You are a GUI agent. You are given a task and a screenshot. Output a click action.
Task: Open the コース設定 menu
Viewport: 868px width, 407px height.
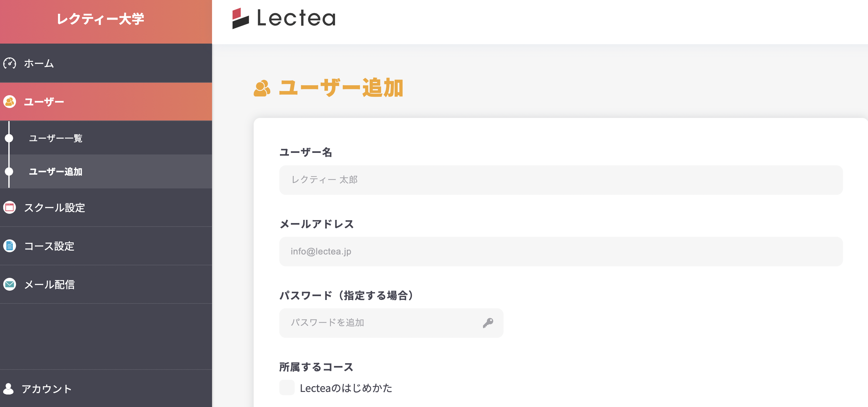coord(49,246)
